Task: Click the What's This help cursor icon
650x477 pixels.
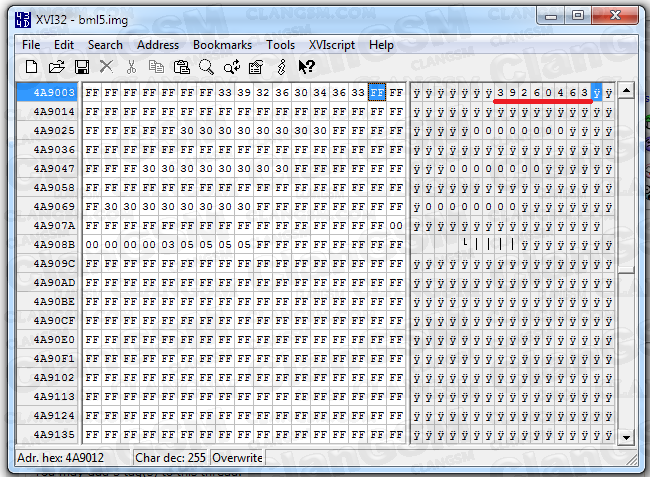Action: [x=306, y=67]
